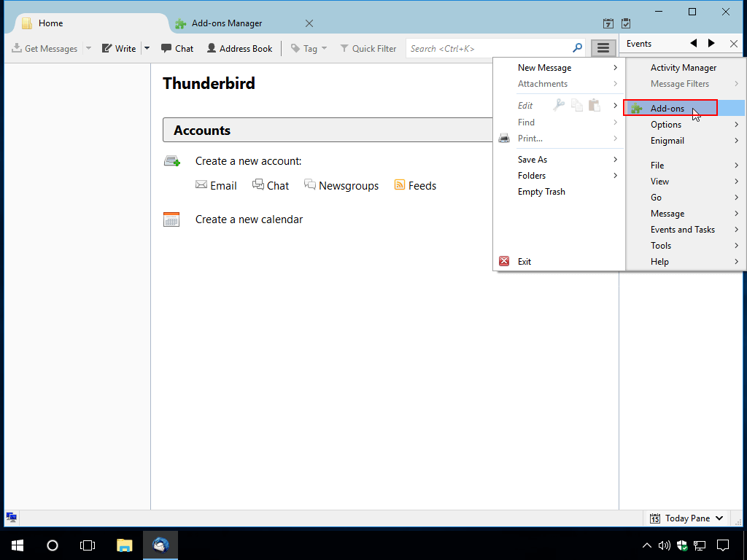Click the Write message toolbar button
This screenshot has width=747, height=560.
click(x=118, y=48)
